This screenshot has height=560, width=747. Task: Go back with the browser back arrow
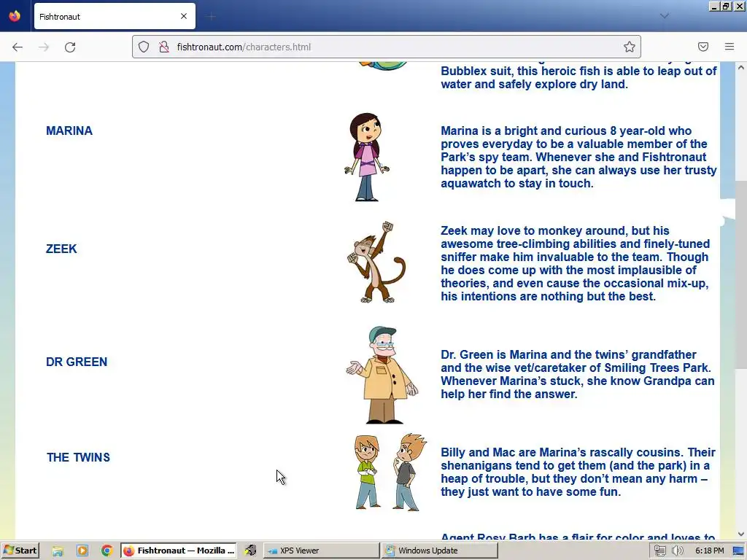tap(18, 47)
